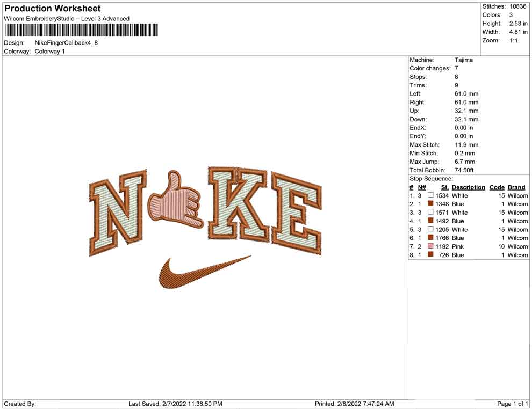Click the Stitches value "10836"
The image size is (532, 409).
coord(517,6)
